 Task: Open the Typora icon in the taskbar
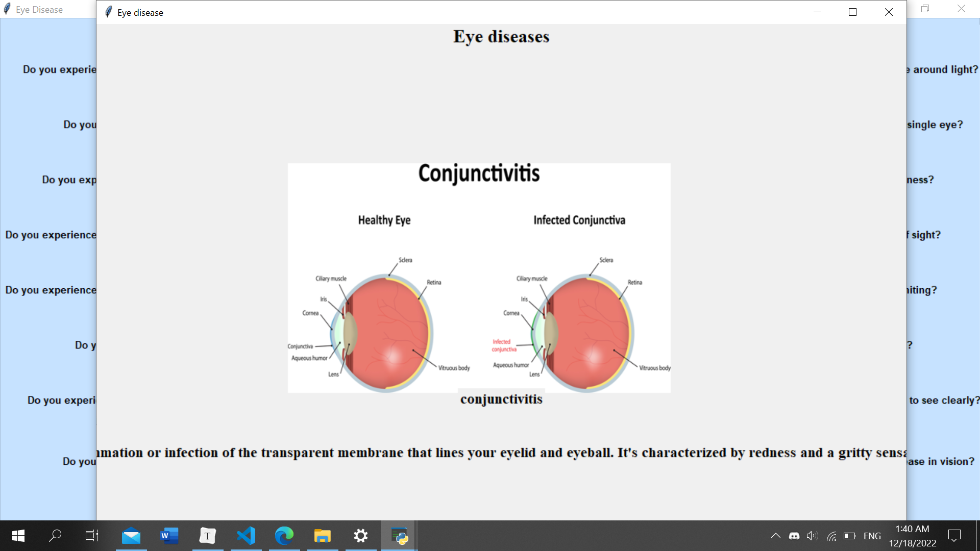pos(207,536)
